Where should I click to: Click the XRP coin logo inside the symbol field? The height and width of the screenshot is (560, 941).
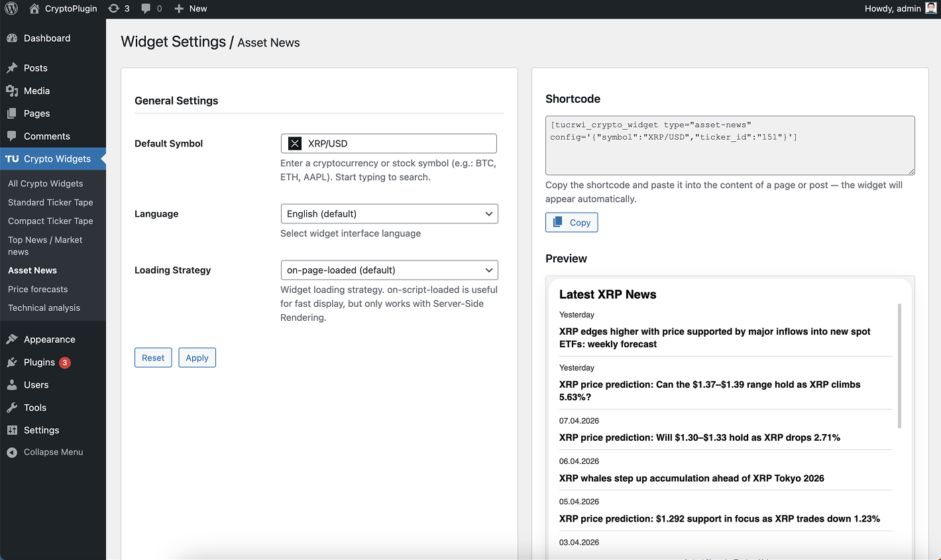point(294,143)
